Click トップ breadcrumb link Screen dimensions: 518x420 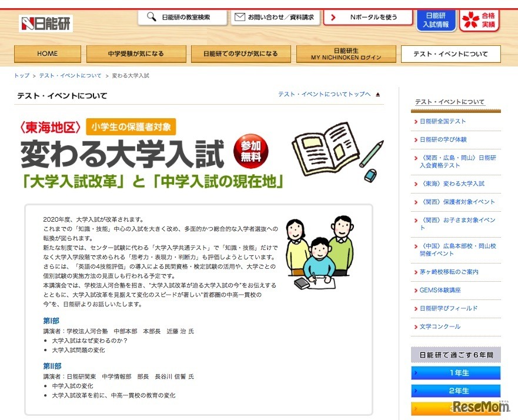click(22, 76)
